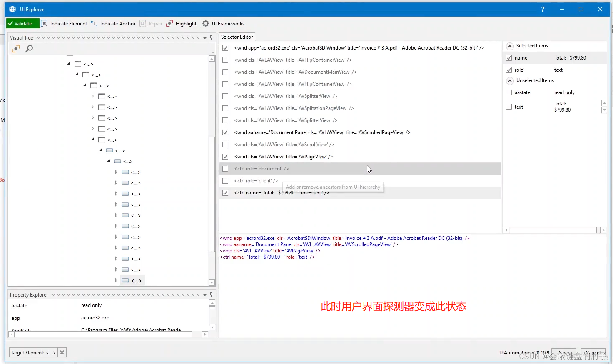Click the Validate button
This screenshot has height=364, width=613.
pos(23,24)
